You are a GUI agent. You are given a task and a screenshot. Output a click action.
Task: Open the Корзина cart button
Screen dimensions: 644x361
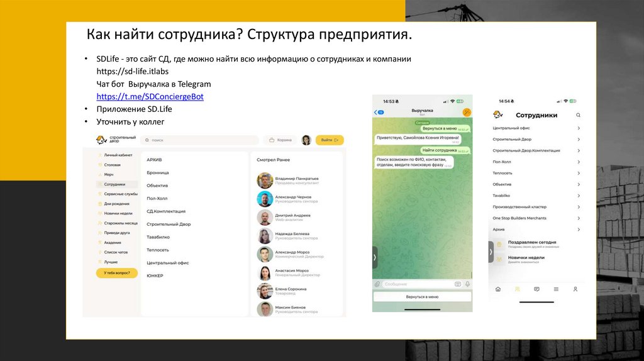coord(280,140)
